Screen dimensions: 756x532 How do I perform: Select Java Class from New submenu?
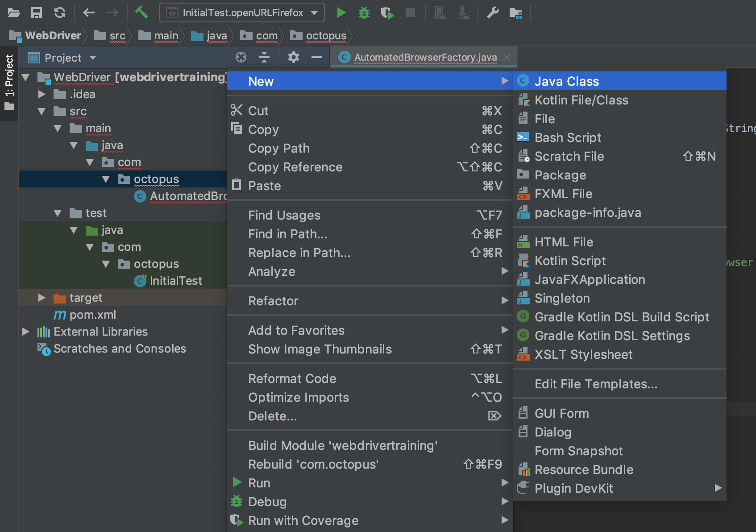pyautogui.click(x=566, y=81)
